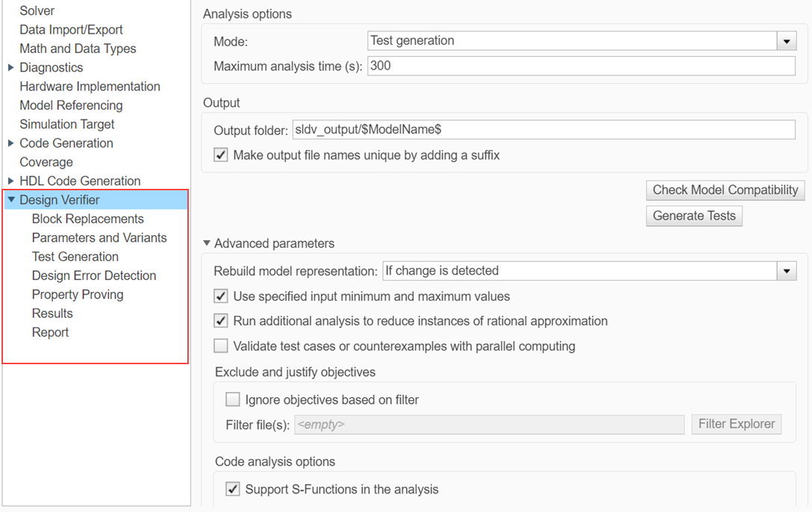Viewport: 812px width, 512px height.
Task: Enable Validate test cases with parallel computing
Action: pos(220,346)
